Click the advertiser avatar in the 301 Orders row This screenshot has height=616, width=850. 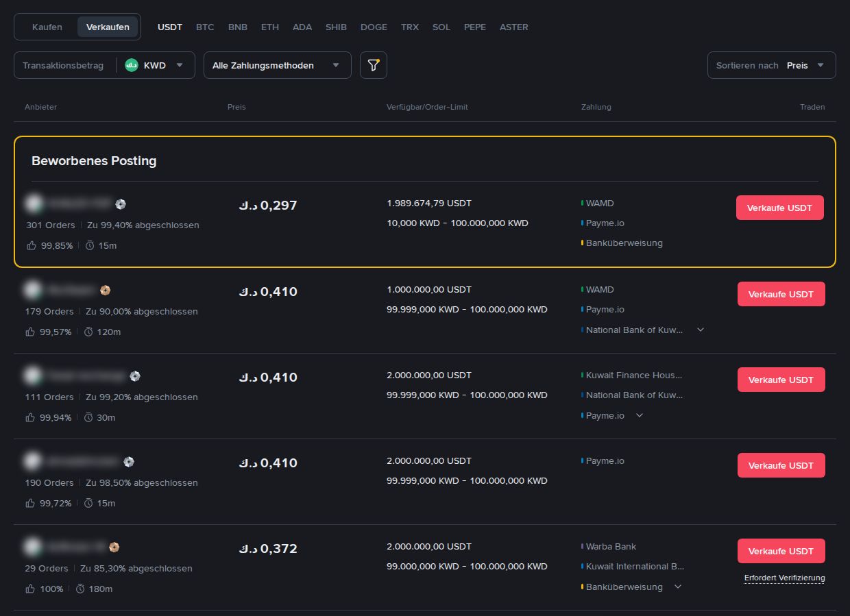tap(34, 204)
